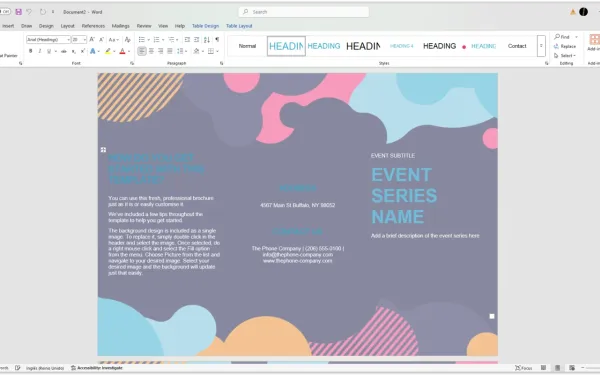Apply yellow text highlight color
This screenshot has height=375, width=600.
click(x=108, y=51)
